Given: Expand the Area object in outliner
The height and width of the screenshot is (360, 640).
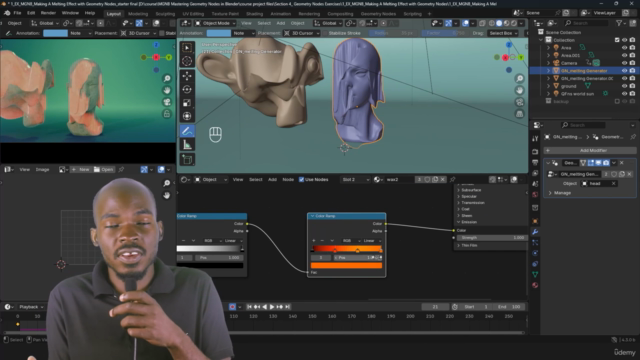Looking at the screenshot, I should pyautogui.click(x=549, y=48).
